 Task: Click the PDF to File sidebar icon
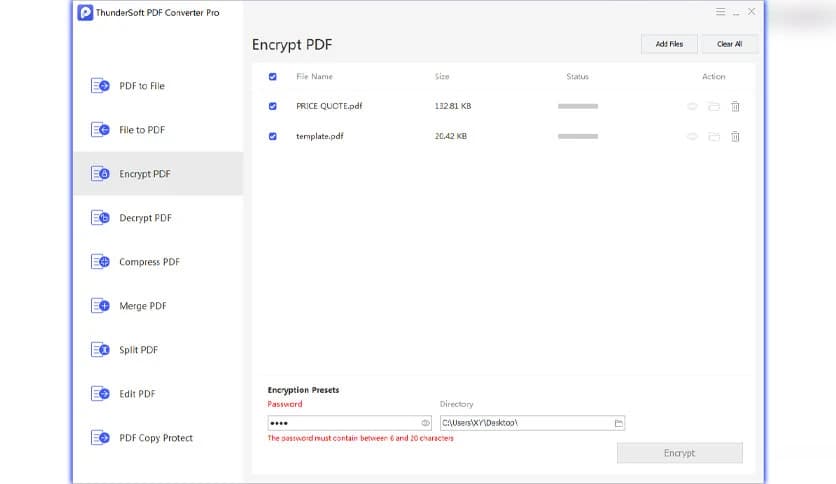(100, 86)
